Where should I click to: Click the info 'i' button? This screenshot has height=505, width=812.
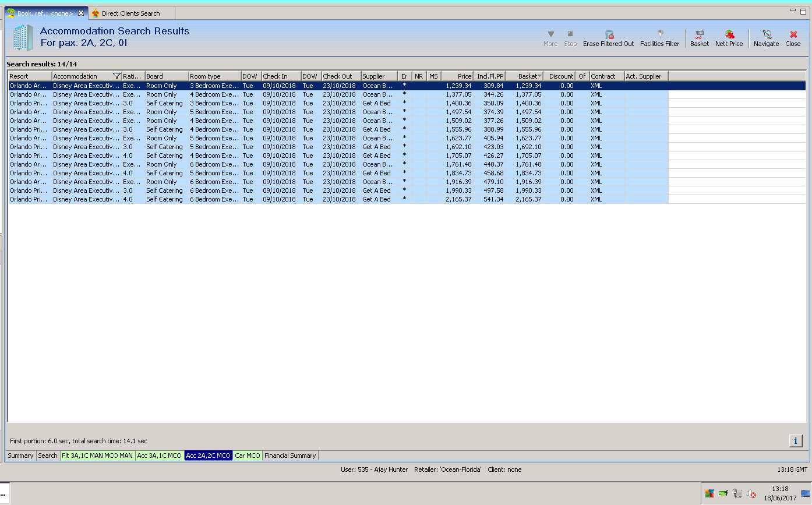pos(795,441)
